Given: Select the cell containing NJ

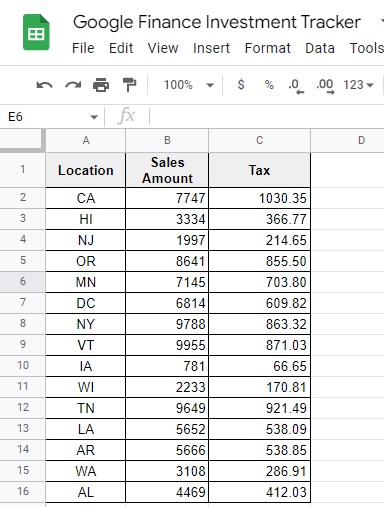Looking at the screenshot, I should [x=86, y=240].
